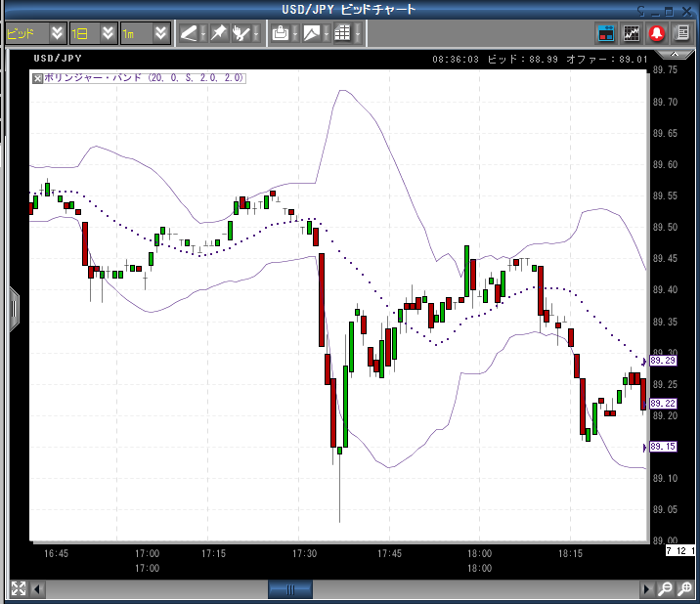Select the trend line drawing tool
700x604 pixels.
[189, 33]
